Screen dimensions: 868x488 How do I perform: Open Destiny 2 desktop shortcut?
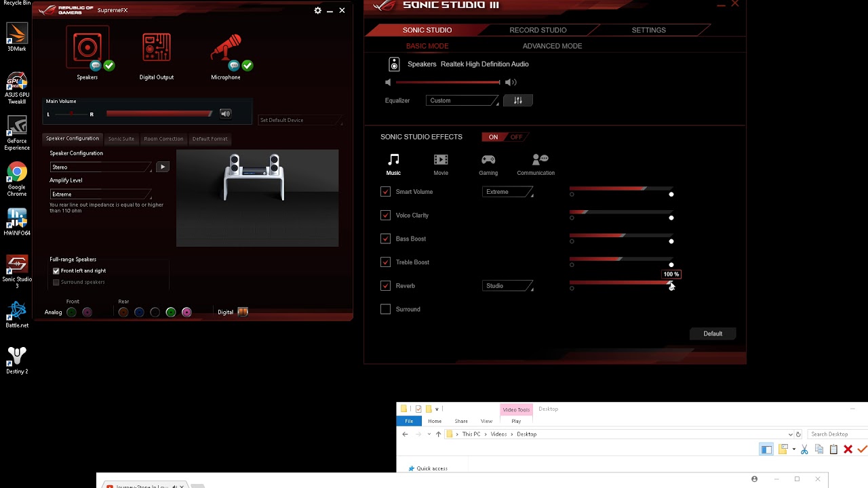pos(17,359)
